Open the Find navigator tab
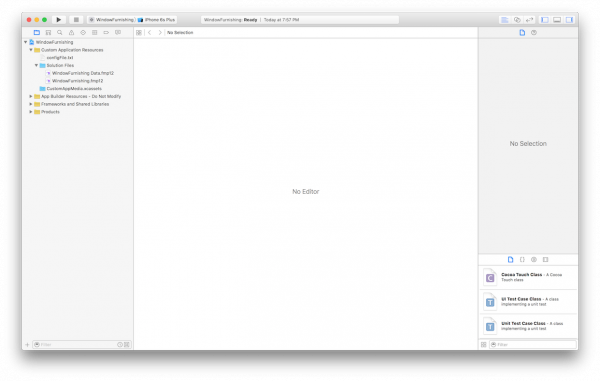 [x=60, y=33]
